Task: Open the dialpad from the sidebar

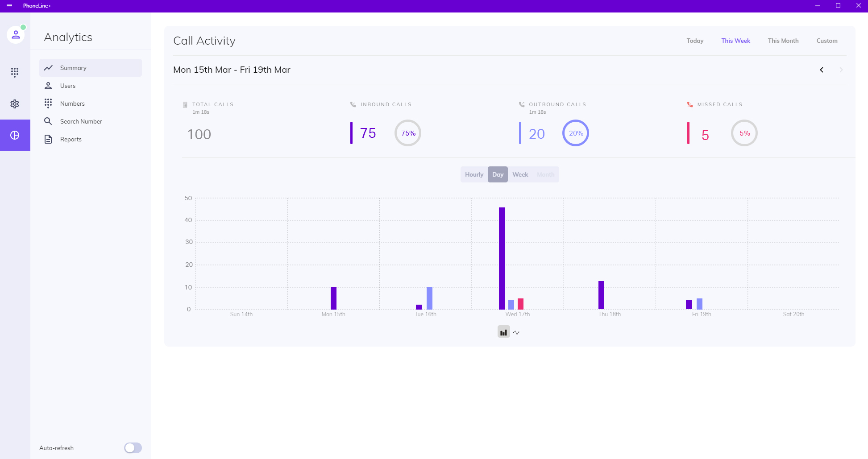Action: click(15, 72)
